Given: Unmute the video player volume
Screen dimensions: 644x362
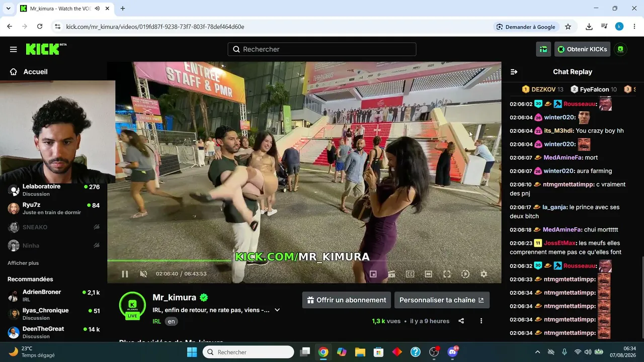Looking at the screenshot, I should (x=143, y=274).
